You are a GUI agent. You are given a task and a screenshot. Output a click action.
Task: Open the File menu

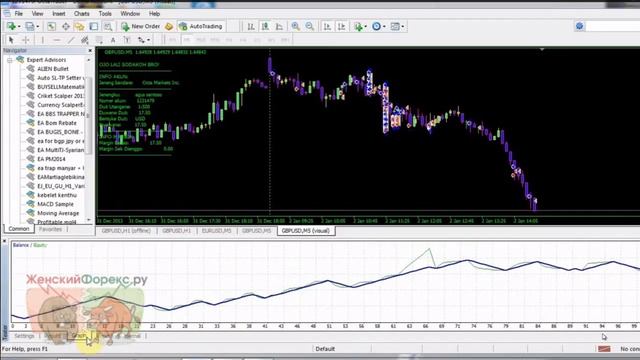pyautogui.click(x=18, y=13)
